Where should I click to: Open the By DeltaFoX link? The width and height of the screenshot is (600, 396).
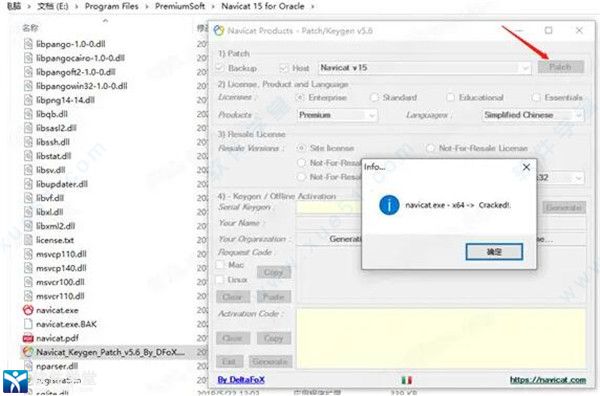241,380
